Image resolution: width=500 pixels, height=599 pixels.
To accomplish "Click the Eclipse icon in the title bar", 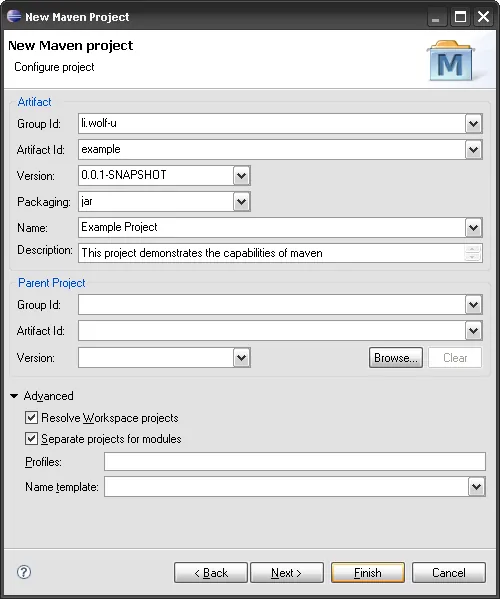I will point(14,16).
